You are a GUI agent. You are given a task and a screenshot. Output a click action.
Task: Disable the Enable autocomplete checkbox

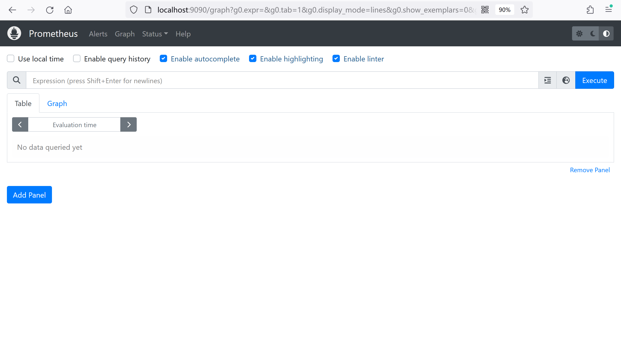163,59
